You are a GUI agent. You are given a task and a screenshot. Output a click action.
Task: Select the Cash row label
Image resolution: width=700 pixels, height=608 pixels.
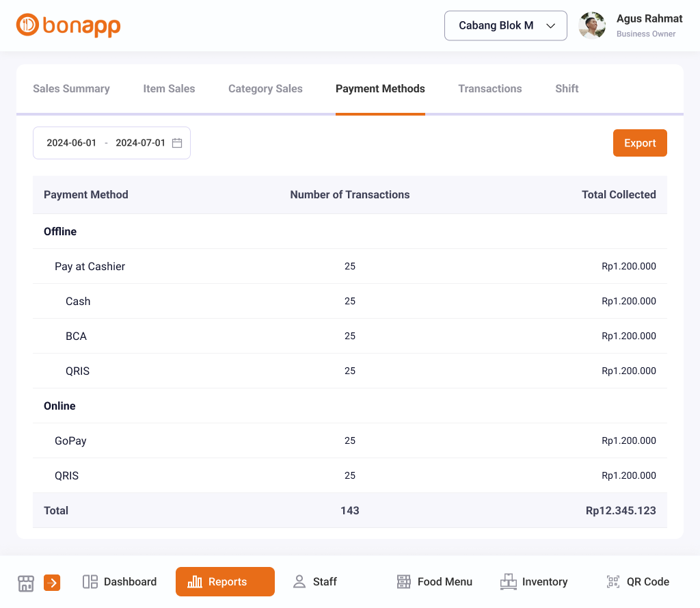click(x=78, y=301)
